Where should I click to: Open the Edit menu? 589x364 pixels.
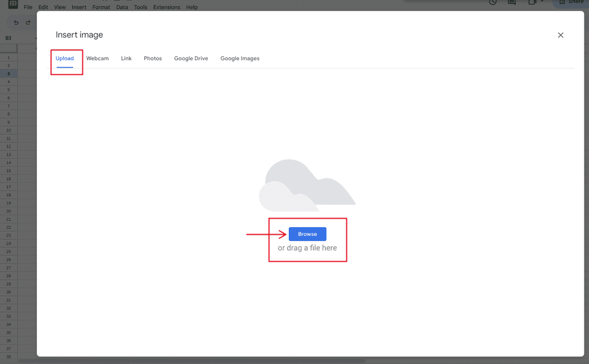[x=43, y=7]
